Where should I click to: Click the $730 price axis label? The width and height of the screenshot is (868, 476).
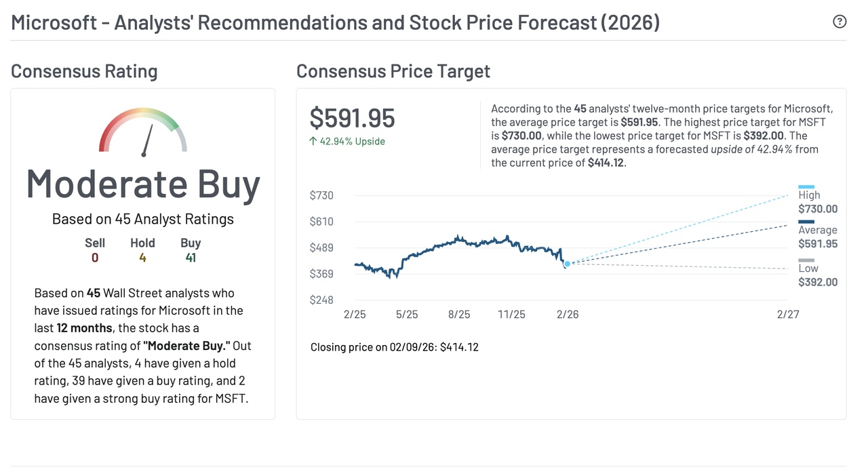point(321,195)
